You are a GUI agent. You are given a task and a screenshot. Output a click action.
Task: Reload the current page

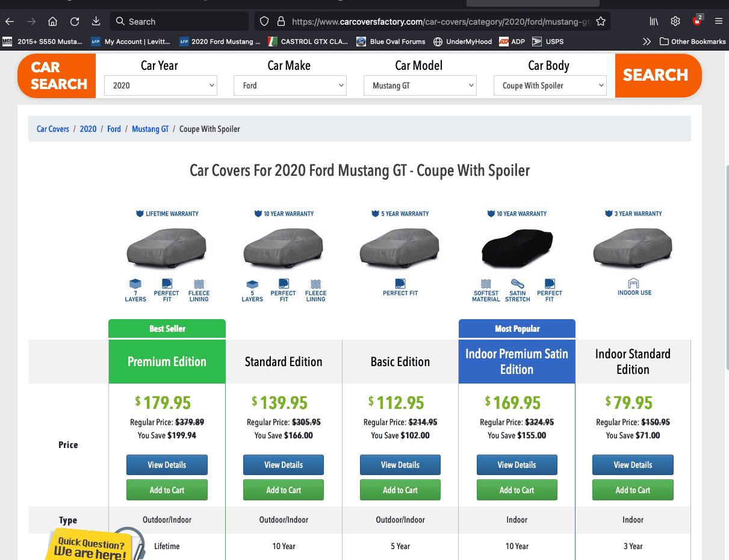(x=75, y=22)
